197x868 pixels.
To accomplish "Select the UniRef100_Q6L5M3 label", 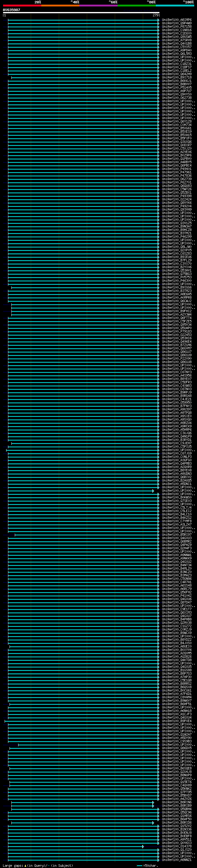I will coord(177,54).
